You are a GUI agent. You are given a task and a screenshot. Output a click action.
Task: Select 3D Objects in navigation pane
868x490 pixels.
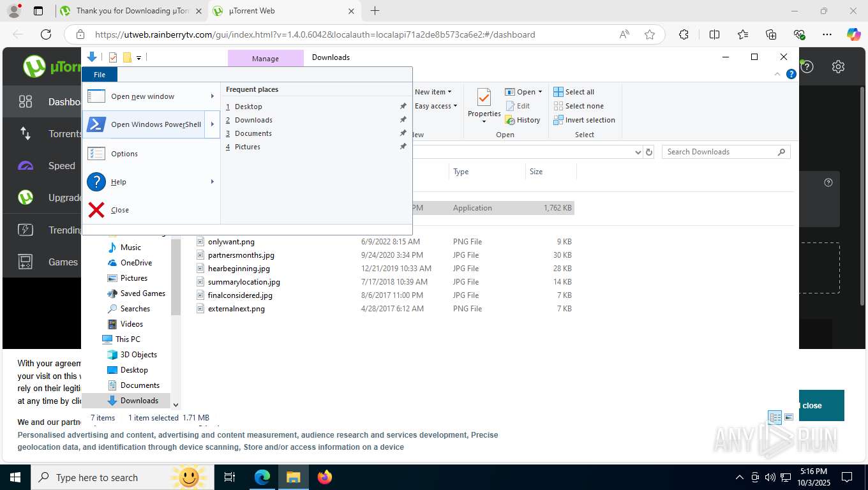tap(138, 355)
